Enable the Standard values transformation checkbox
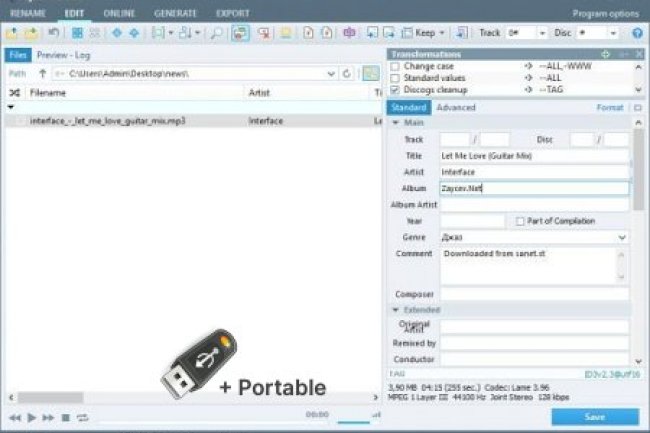The height and width of the screenshot is (433, 650). coord(395,78)
